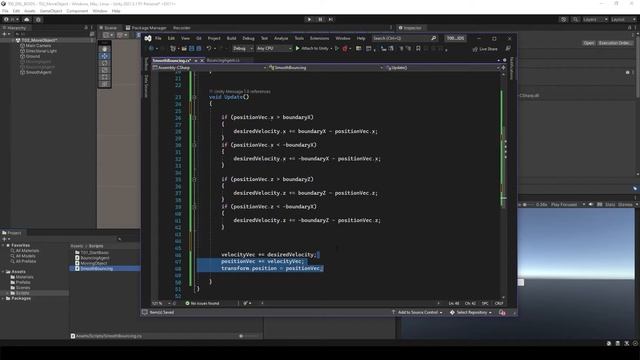This screenshot has height=360, width=640.
Task: Select the View (hand) tool in Scene
Action: pos(105,49)
